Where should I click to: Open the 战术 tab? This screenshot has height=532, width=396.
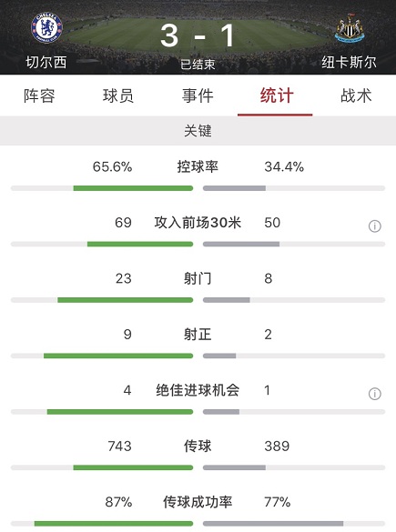click(356, 95)
